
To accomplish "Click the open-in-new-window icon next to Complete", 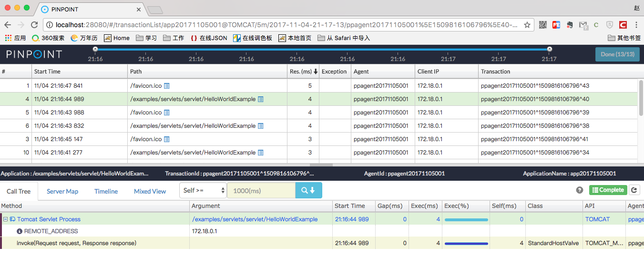I will pyautogui.click(x=634, y=190).
